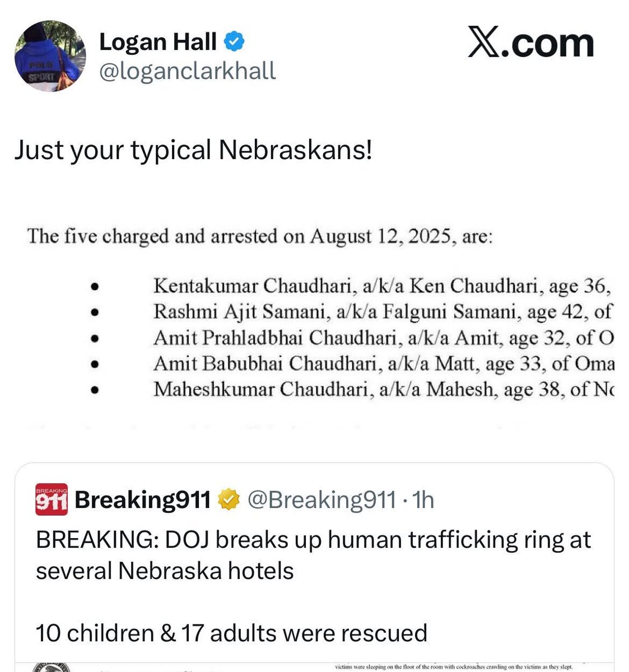Image resolution: width=629 pixels, height=672 pixels.
Task: Click the blue verified badge beside Logan Hall
Action: coord(234,41)
